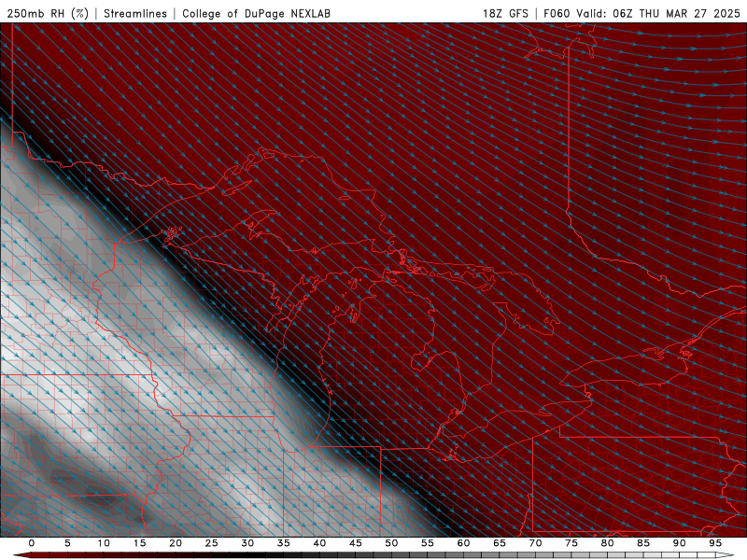
Task: Click the 'Valid: 06Z THU MAR 27 2025' text
Action: point(658,13)
